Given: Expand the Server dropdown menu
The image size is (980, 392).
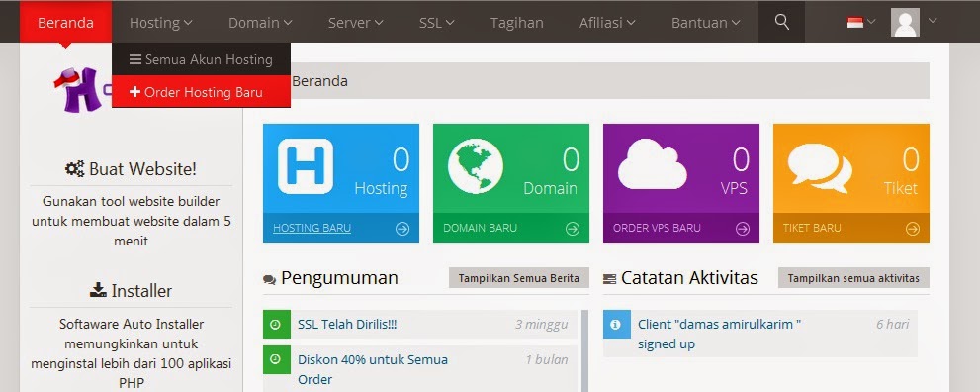Looking at the screenshot, I should (356, 23).
